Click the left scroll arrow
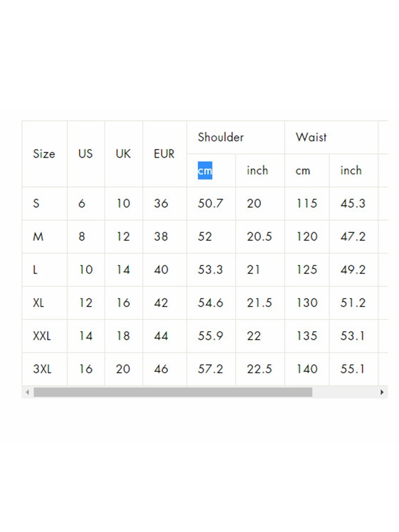 [x=27, y=392]
